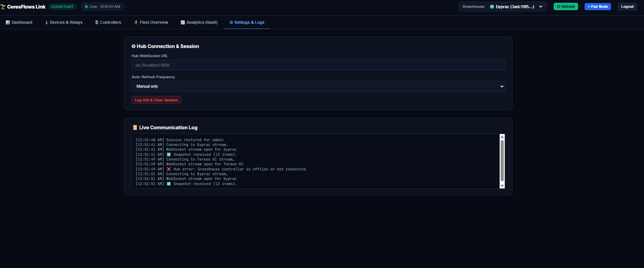This screenshot has height=268, width=644.
Task: Click the red X icon on Hub error line
Action: tap(169, 169)
